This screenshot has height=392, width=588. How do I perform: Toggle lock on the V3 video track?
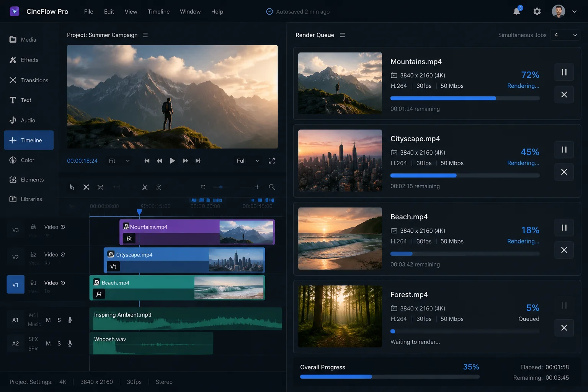click(x=33, y=227)
